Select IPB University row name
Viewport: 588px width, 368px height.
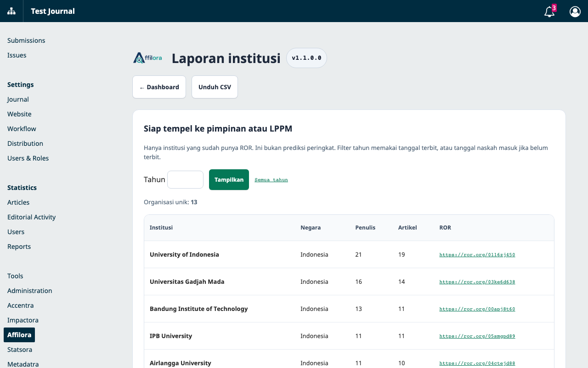171,336
